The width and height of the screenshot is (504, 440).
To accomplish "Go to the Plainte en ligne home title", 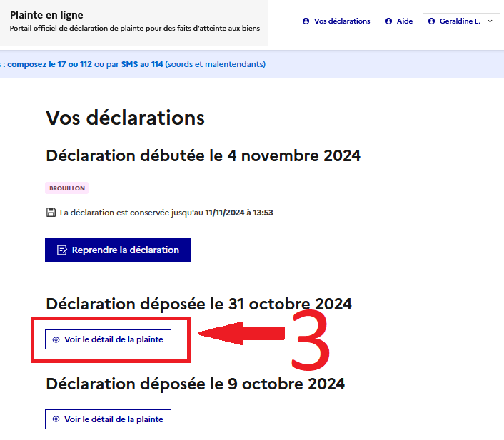I will coord(46,15).
